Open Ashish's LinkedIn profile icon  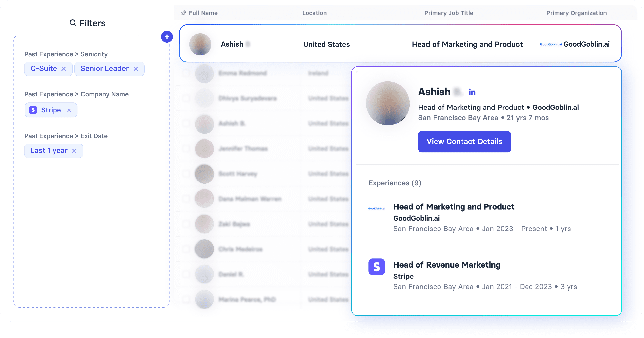point(472,92)
